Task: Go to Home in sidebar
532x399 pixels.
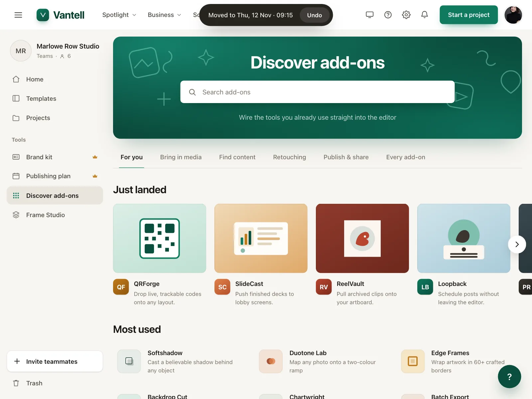Action: point(55,79)
